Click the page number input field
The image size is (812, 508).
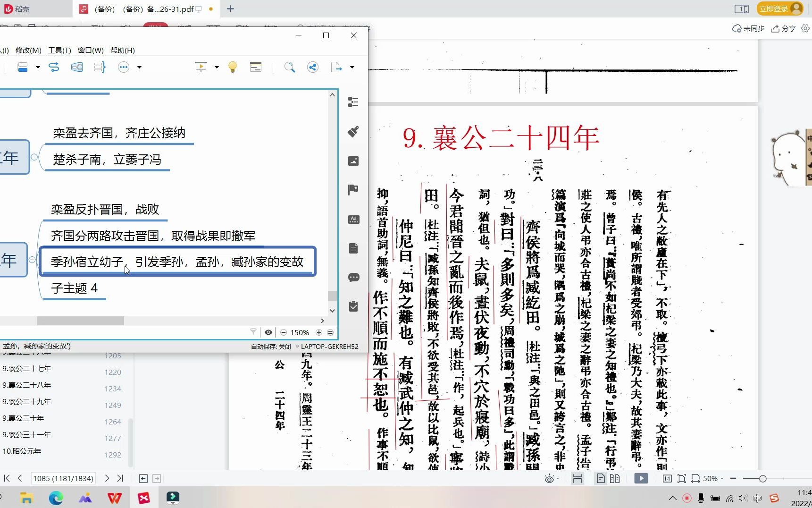63,478
